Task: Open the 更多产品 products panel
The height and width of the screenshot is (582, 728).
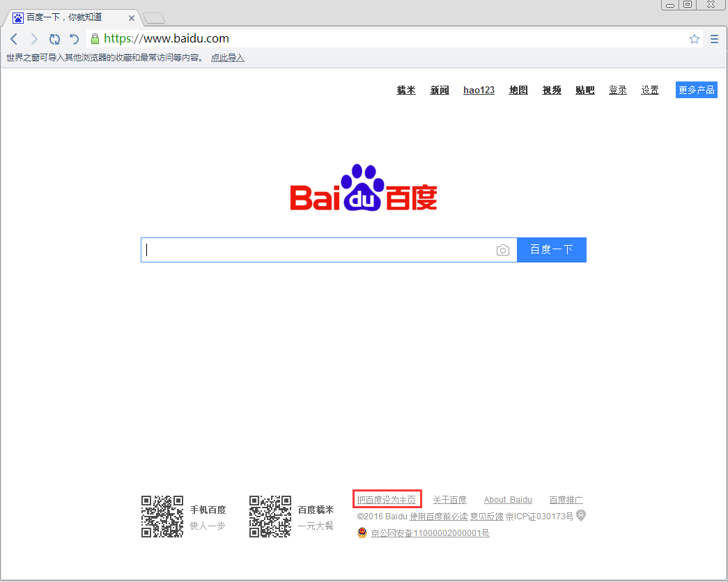Action: click(x=695, y=90)
